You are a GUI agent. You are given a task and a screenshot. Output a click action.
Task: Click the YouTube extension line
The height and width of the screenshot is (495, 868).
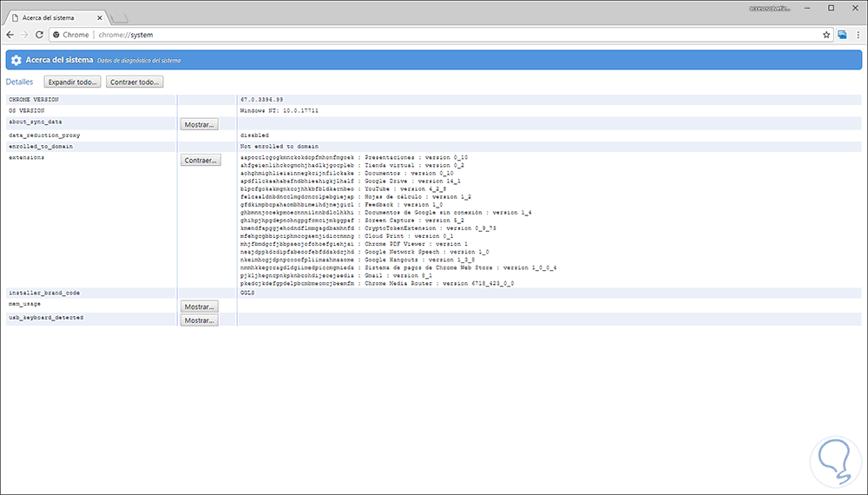[343, 188]
